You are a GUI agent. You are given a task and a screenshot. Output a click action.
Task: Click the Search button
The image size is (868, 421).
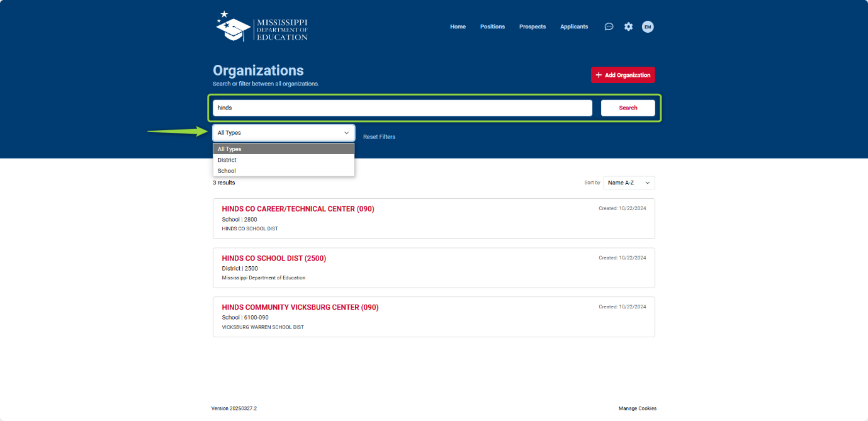tap(628, 108)
